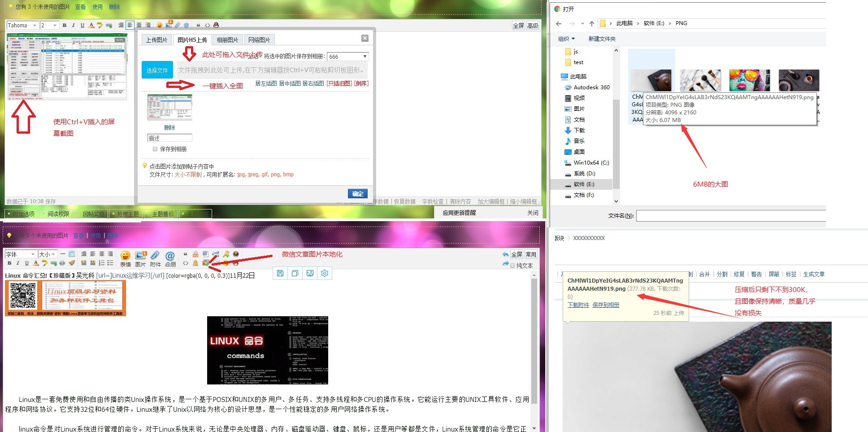Select 软件 (E:) in the folder tree

click(x=584, y=184)
